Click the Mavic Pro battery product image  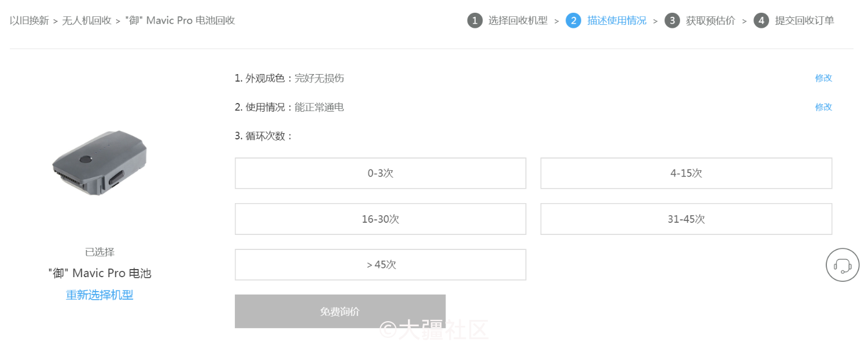pyautogui.click(x=100, y=163)
